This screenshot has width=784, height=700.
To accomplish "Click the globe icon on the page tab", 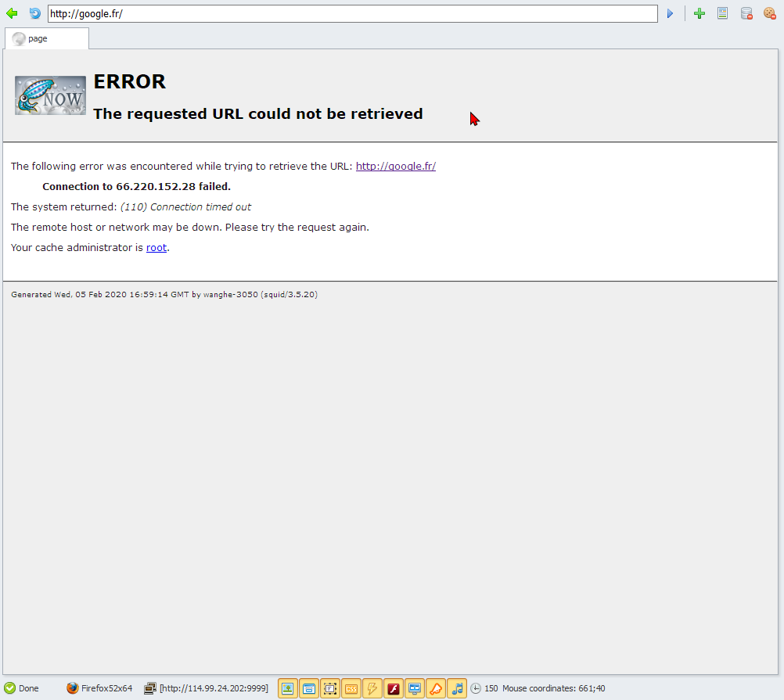I will tap(19, 38).
